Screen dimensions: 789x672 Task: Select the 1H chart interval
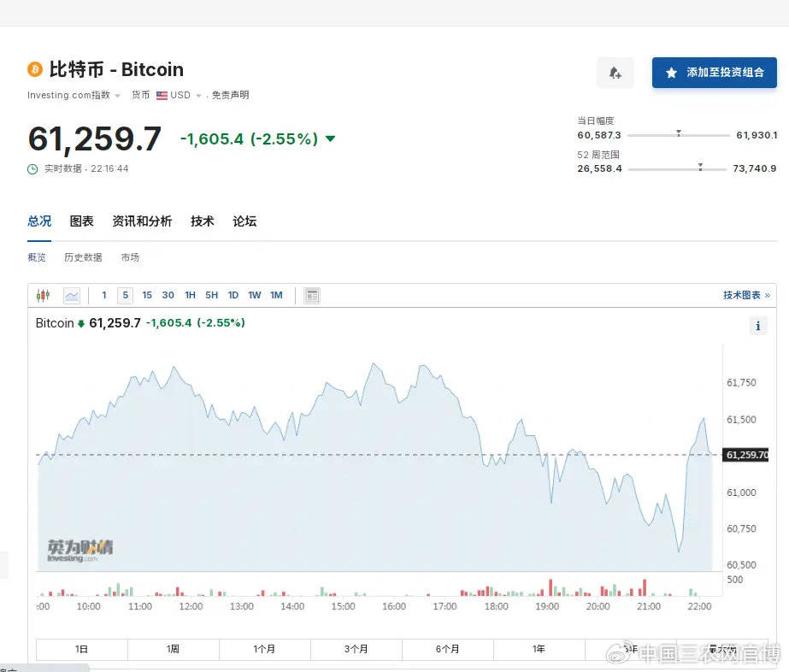click(x=190, y=296)
